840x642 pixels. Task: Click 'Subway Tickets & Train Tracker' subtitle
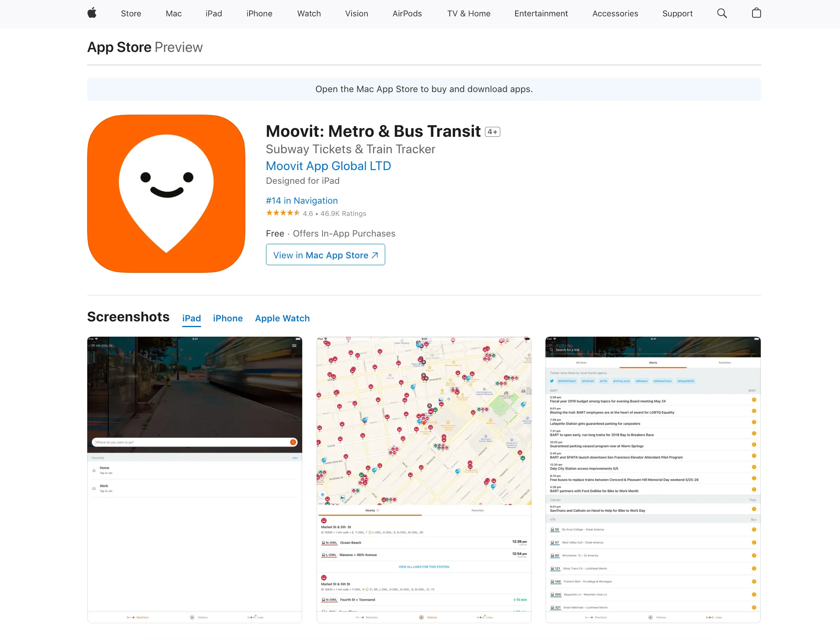(x=350, y=149)
